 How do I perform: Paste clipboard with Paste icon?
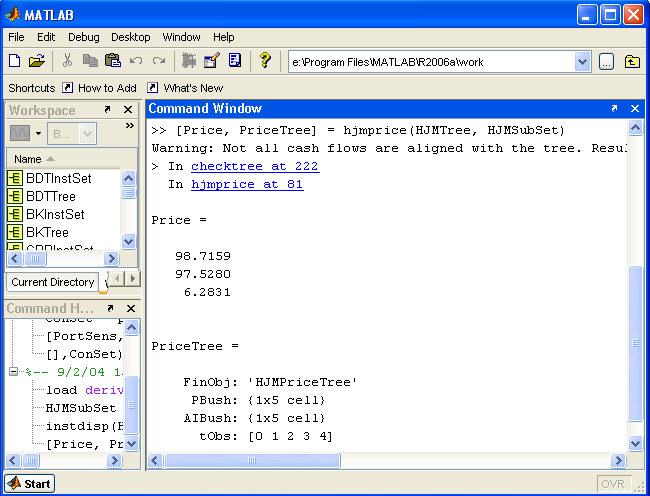[113, 61]
